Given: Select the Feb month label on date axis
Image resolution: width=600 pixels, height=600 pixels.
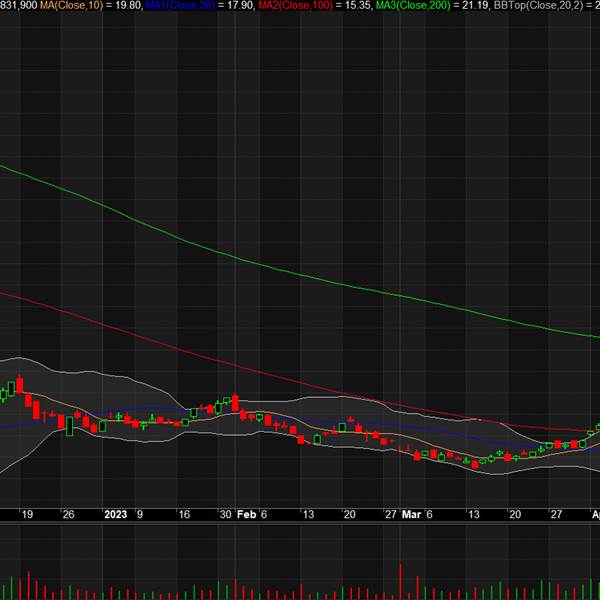Looking at the screenshot, I should click(246, 514).
